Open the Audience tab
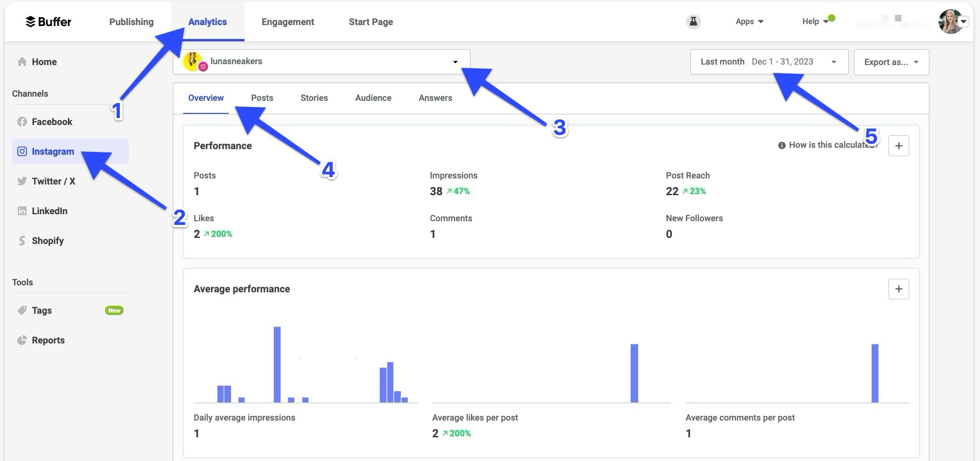The height and width of the screenshot is (461, 980). tap(373, 98)
